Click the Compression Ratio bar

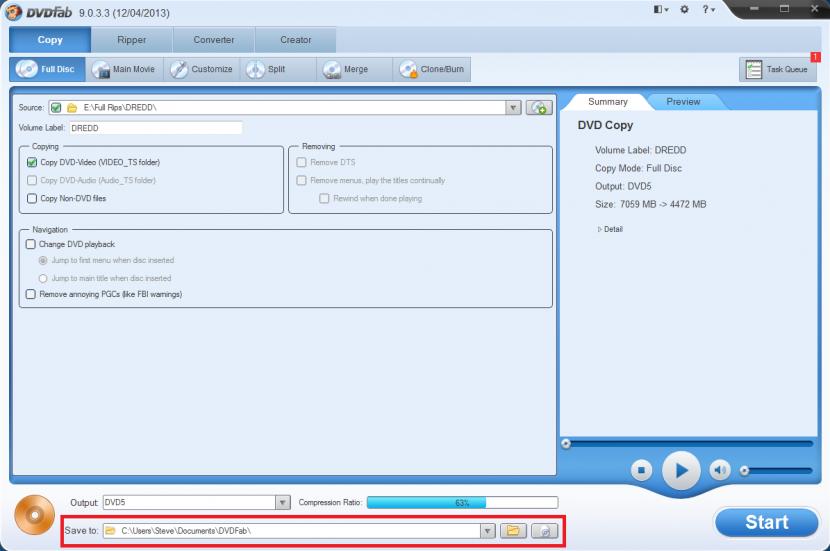(x=462, y=502)
